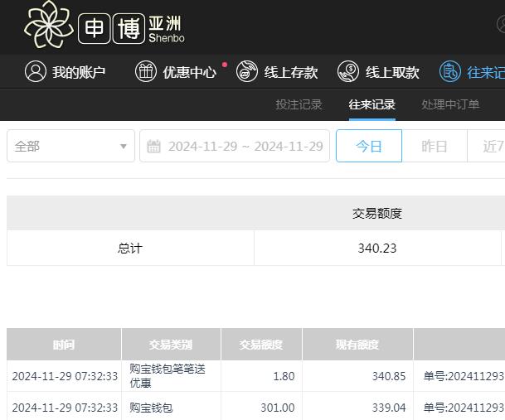The height and width of the screenshot is (420, 505).
Task: Click the 线上存款 deposit icon
Action: click(247, 71)
